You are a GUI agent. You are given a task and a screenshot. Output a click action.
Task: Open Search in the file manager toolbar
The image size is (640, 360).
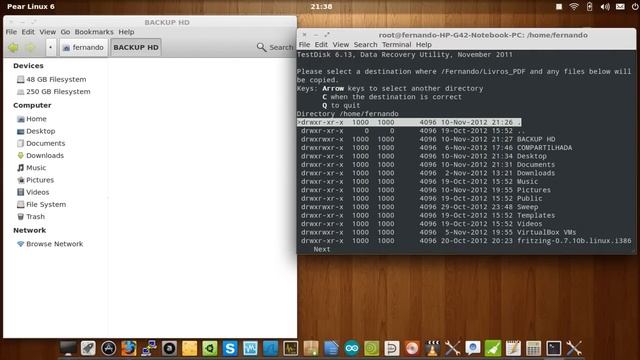[275, 48]
